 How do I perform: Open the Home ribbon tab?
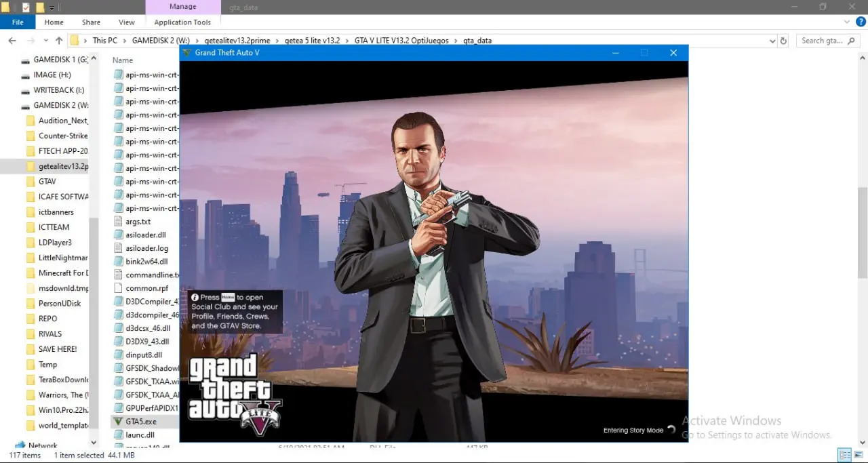tap(54, 22)
